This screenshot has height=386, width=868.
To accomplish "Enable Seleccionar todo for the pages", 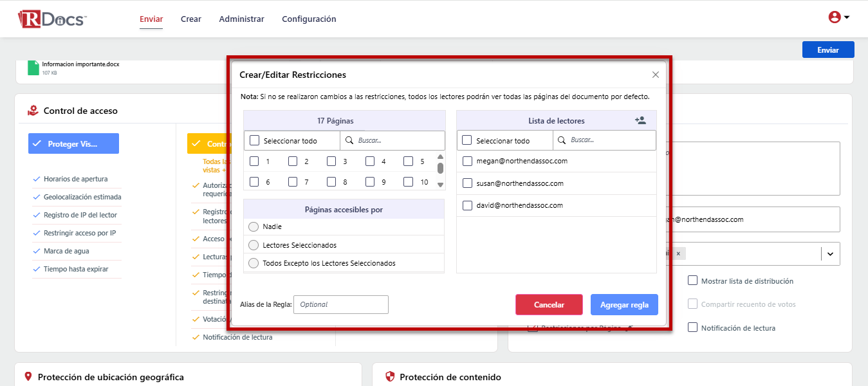I will pyautogui.click(x=255, y=140).
